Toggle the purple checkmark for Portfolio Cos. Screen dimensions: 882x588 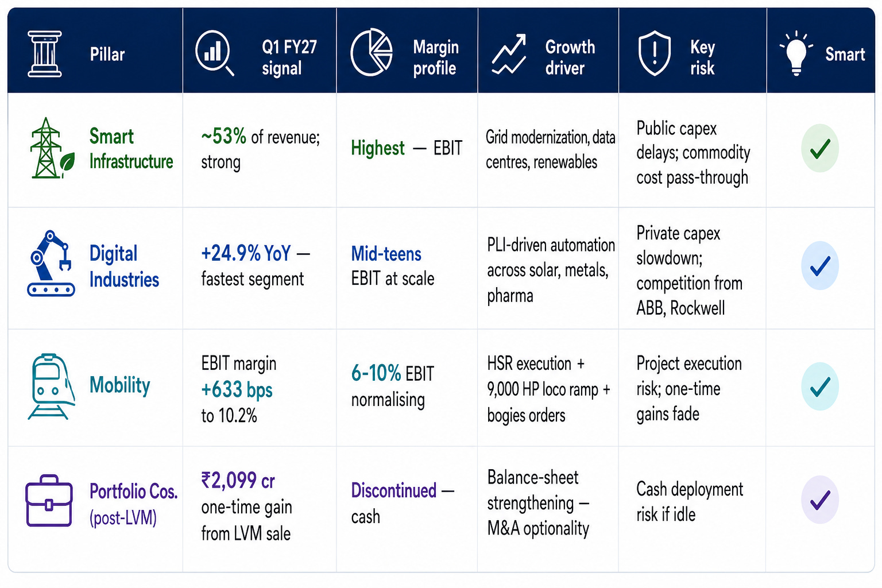coord(820,500)
